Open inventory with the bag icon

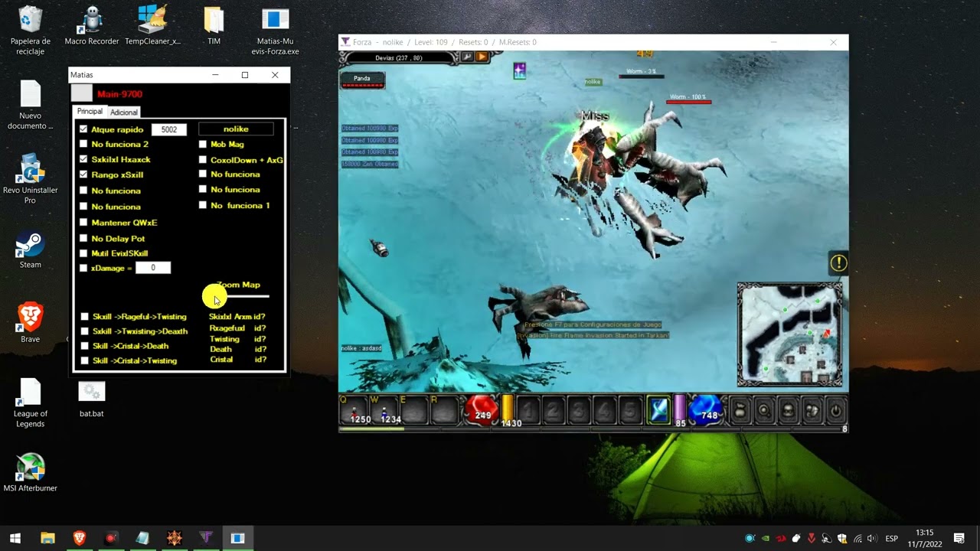pyautogui.click(x=740, y=411)
